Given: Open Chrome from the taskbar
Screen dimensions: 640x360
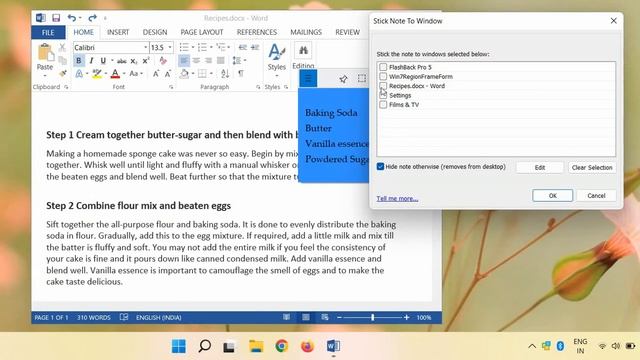Looking at the screenshot, I should pos(281,346).
